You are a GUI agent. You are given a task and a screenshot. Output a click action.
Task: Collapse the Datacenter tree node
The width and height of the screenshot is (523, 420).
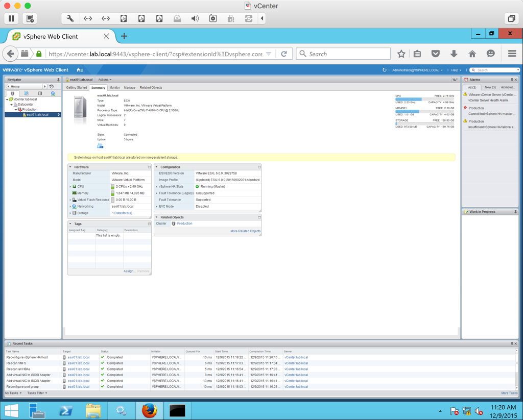[12, 105]
